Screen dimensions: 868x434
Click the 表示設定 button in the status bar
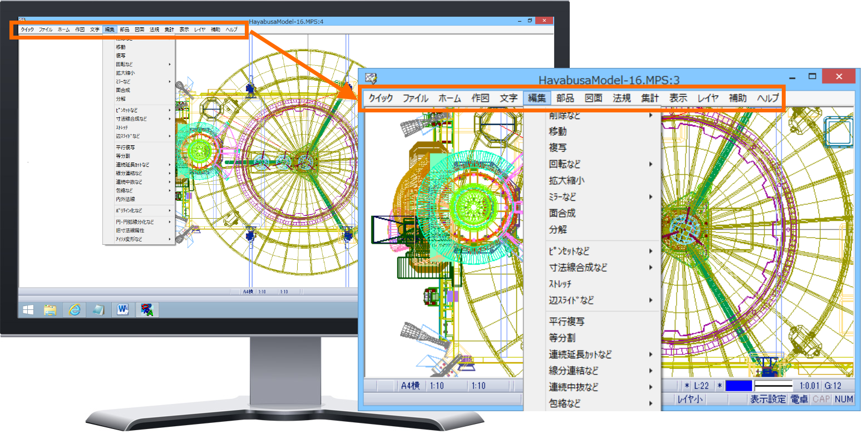(767, 399)
